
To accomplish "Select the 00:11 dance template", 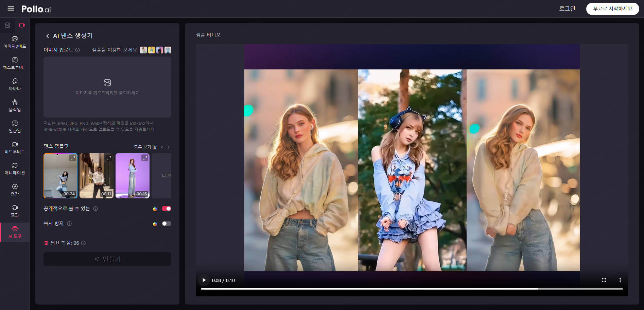I will [97, 176].
